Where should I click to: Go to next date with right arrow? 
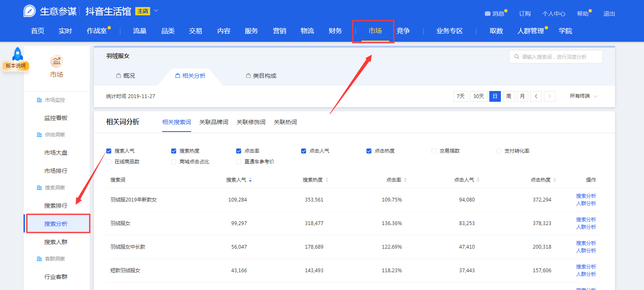[x=550, y=96]
